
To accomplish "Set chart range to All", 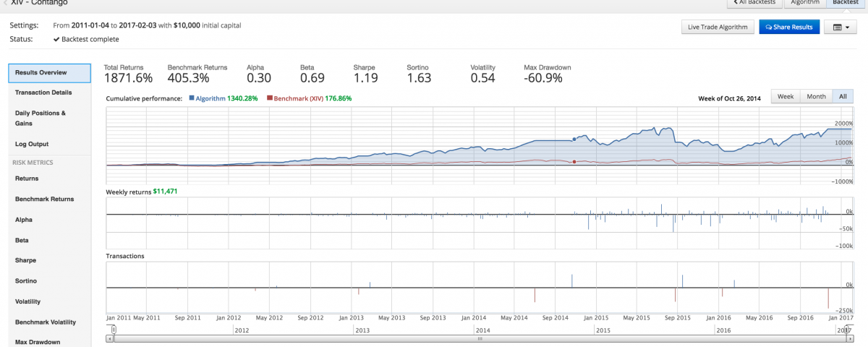I will coord(842,97).
